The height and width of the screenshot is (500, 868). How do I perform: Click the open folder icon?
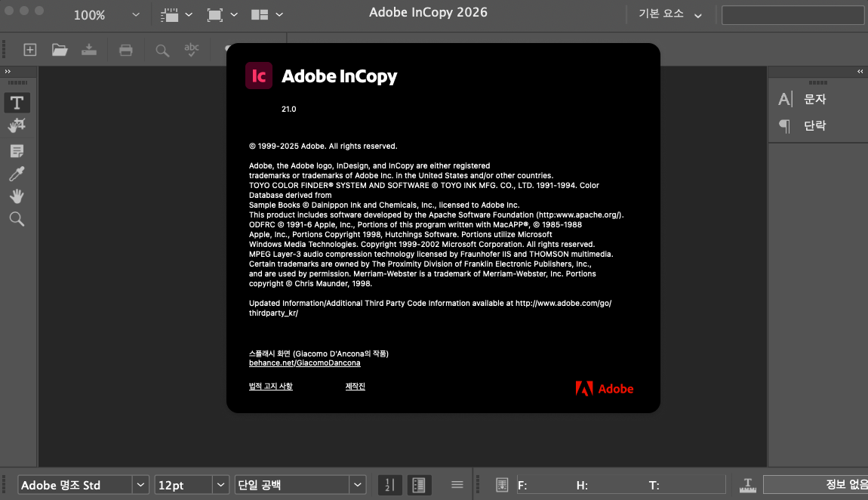[60, 50]
